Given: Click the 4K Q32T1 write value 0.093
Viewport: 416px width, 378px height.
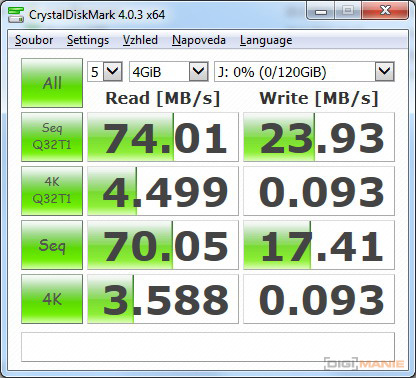Looking at the screenshot, I should pos(319,191).
